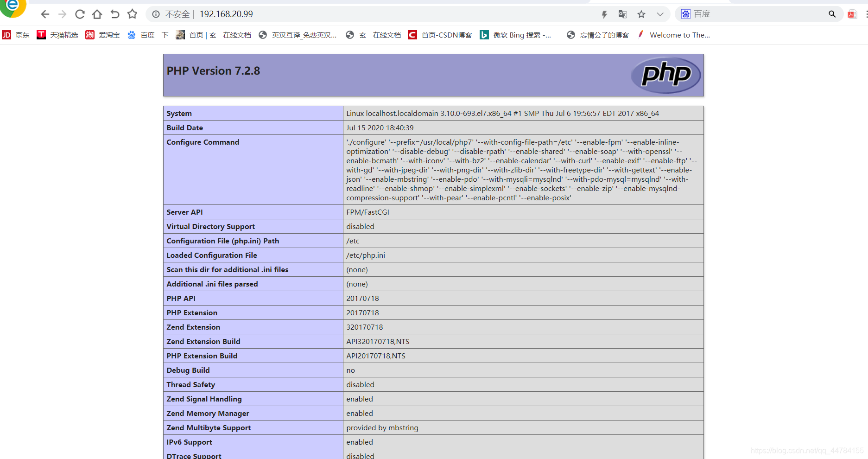Image resolution: width=868 pixels, height=459 pixels.
Task: Click Scan this dir for additional .ini files
Action: tap(228, 270)
